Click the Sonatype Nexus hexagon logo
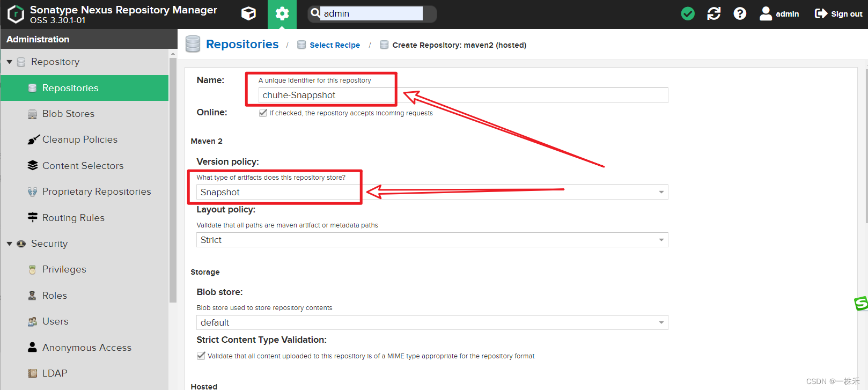Viewport: 868px width, 390px height. pyautogui.click(x=16, y=14)
